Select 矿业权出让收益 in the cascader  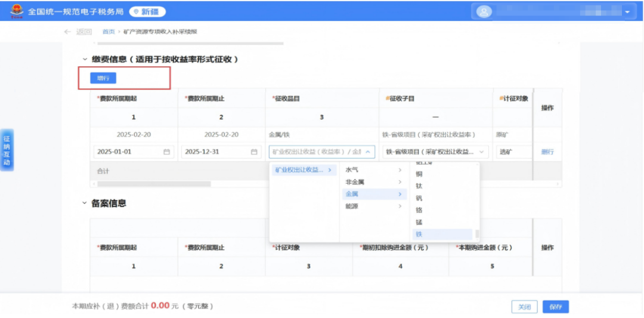304,169
